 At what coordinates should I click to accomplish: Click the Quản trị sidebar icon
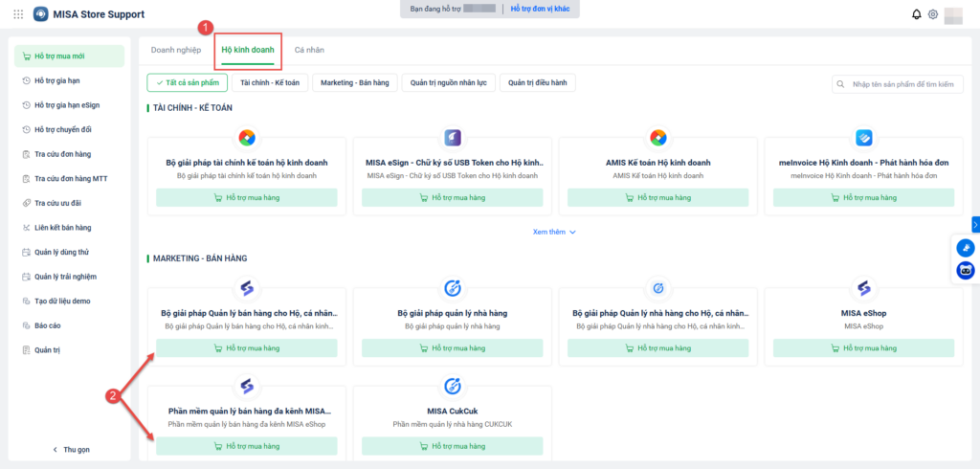pyautogui.click(x=26, y=350)
